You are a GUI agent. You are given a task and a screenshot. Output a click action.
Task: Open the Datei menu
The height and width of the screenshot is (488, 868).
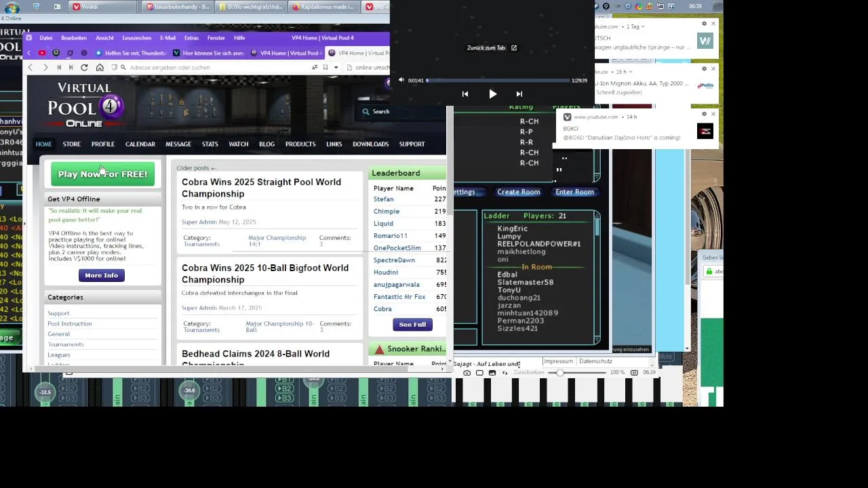46,38
